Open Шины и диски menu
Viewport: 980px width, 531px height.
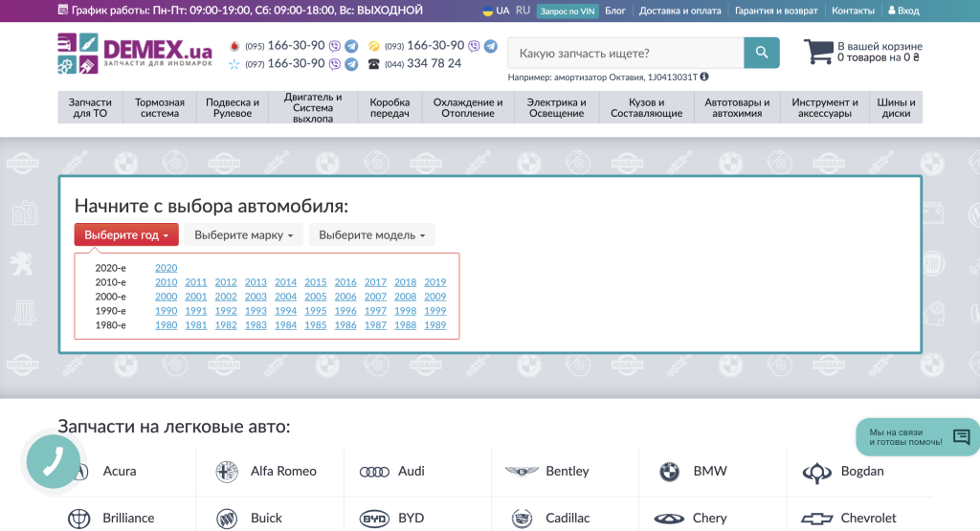(x=896, y=107)
